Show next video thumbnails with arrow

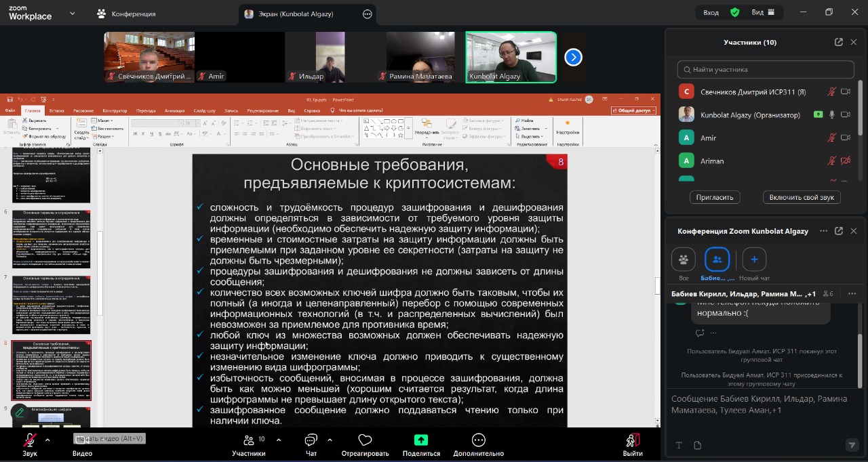tap(573, 58)
